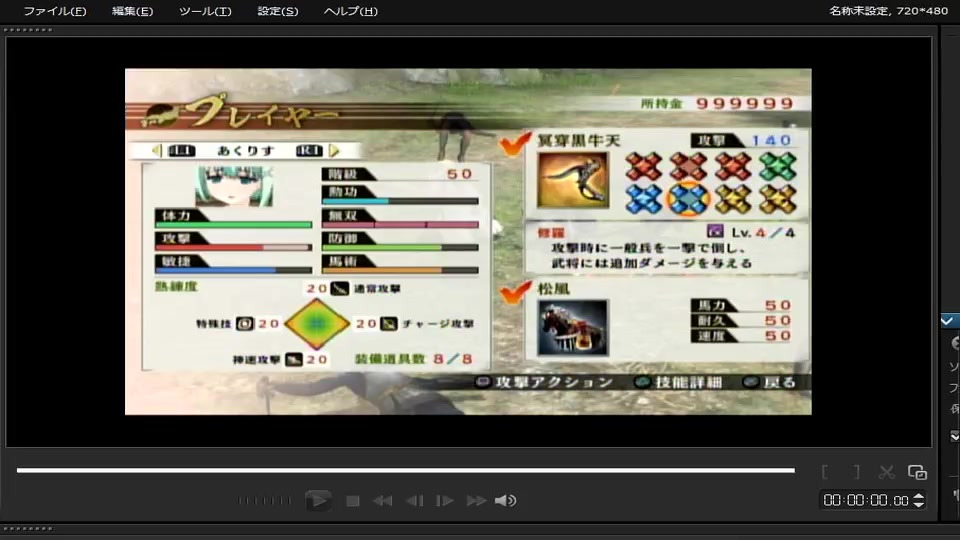Click the 00:00:00.00 timecode field

click(x=866, y=500)
